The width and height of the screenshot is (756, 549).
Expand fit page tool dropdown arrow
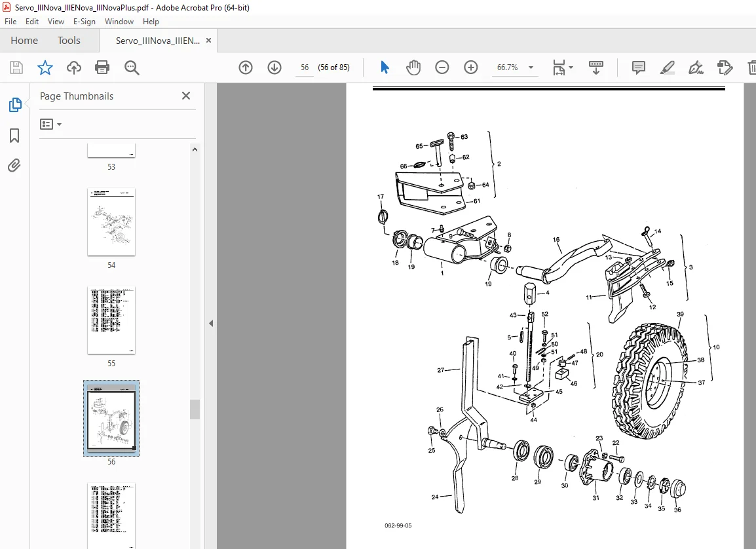(571, 67)
